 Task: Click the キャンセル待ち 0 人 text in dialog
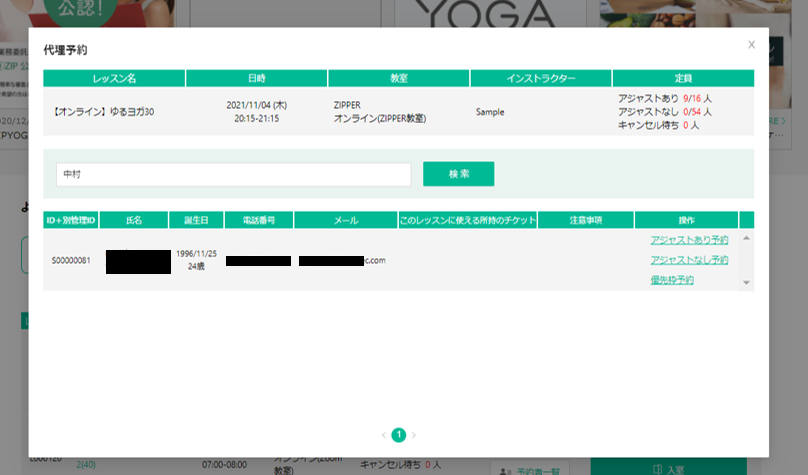(x=659, y=125)
